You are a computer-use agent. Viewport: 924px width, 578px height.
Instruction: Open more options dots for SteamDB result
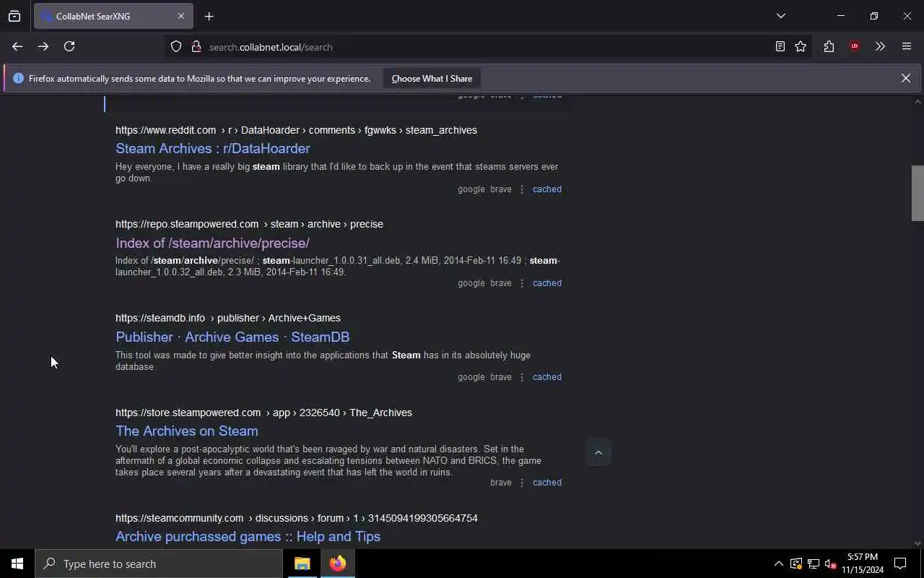[522, 377]
